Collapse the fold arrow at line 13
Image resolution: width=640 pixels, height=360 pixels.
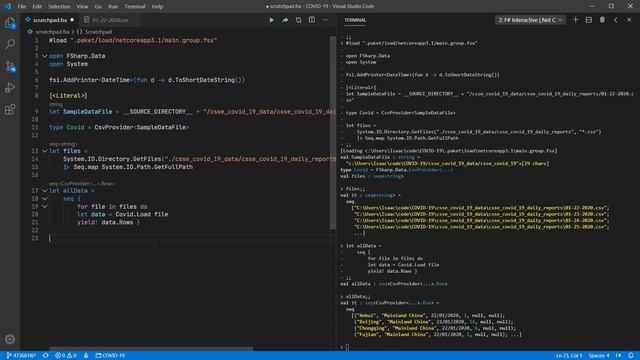tap(44, 151)
